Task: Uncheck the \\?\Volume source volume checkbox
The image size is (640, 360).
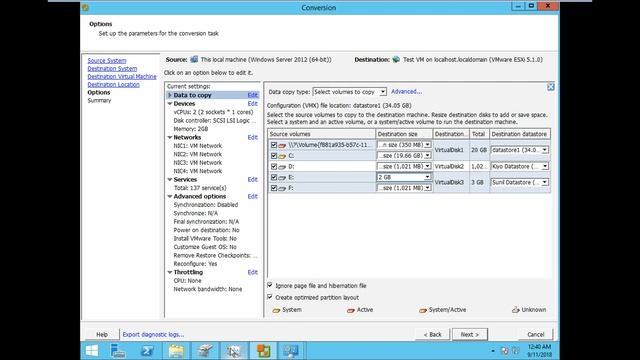Action: [x=274, y=145]
